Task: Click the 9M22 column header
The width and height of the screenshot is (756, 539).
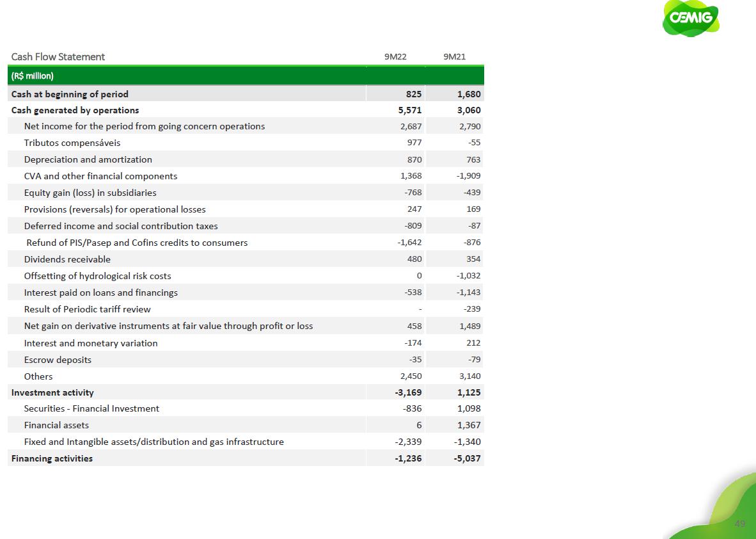Action: pyautogui.click(x=395, y=56)
